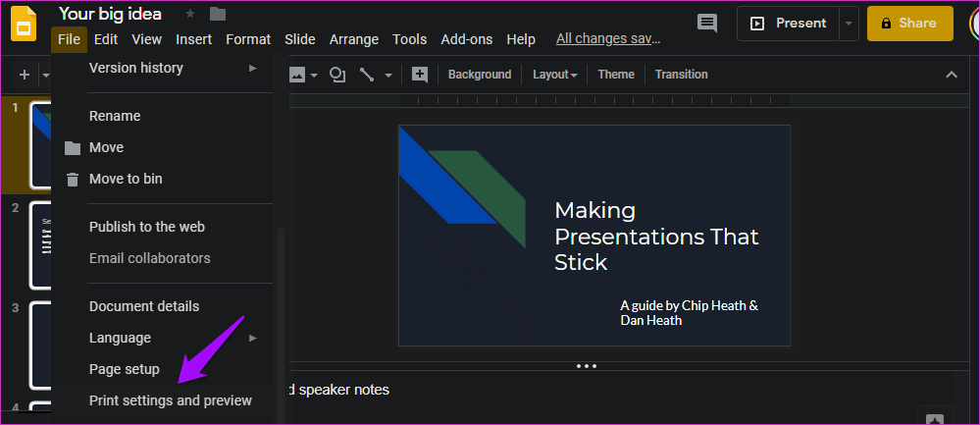Viewport: 980px width, 425px height.
Task: Open the Format menu
Action: (x=248, y=39)
